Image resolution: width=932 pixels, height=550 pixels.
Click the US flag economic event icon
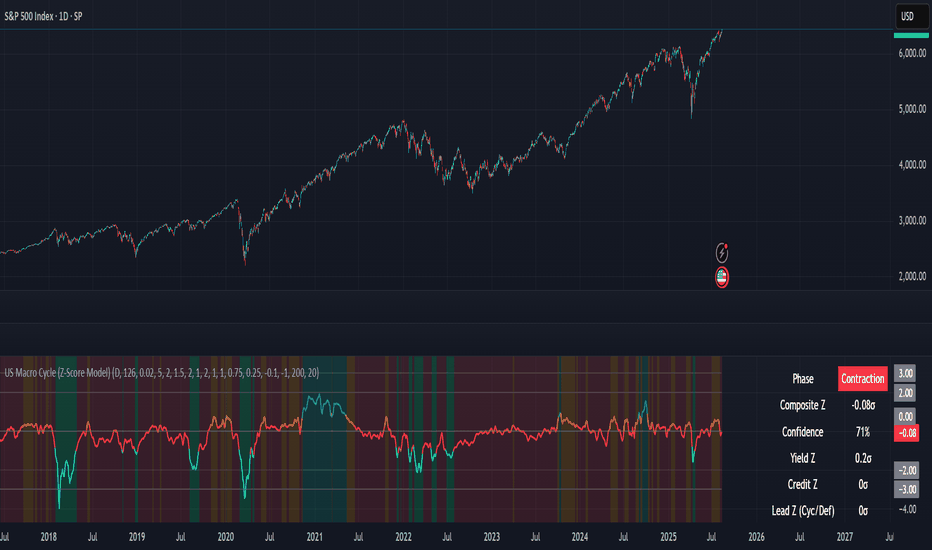click(x=722, y=278)
